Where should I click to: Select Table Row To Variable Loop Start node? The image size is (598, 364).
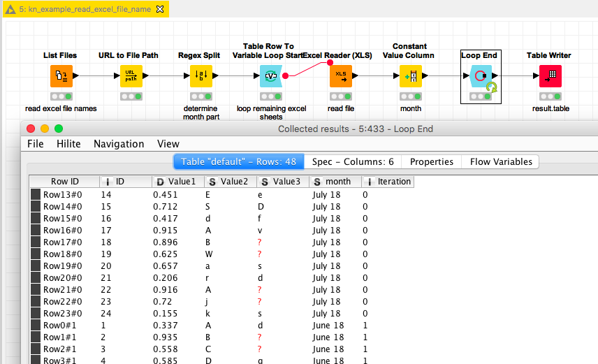[270, 76]
